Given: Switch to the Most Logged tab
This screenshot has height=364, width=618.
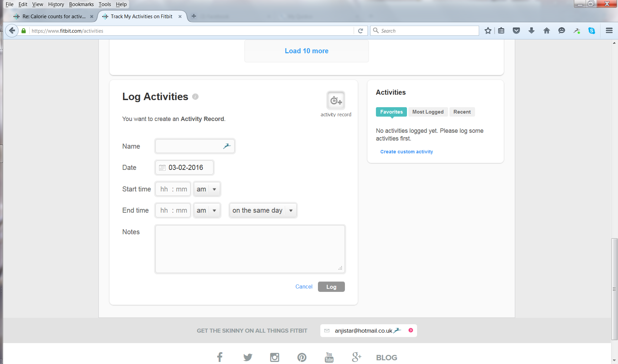Looking at the screenshot, I should 428,112.
